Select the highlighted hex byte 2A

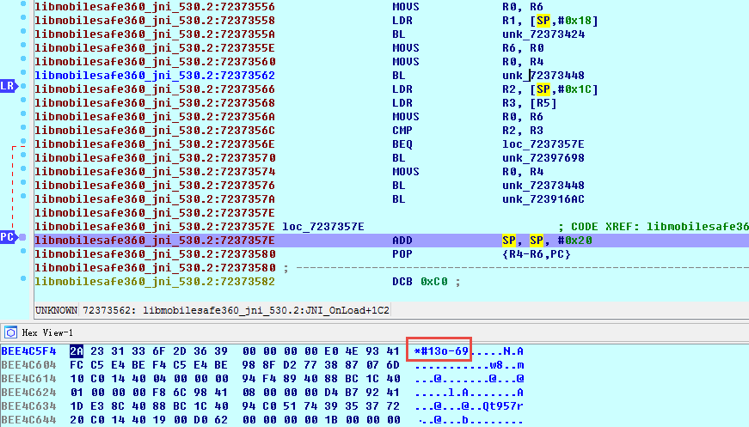[76, 352]
